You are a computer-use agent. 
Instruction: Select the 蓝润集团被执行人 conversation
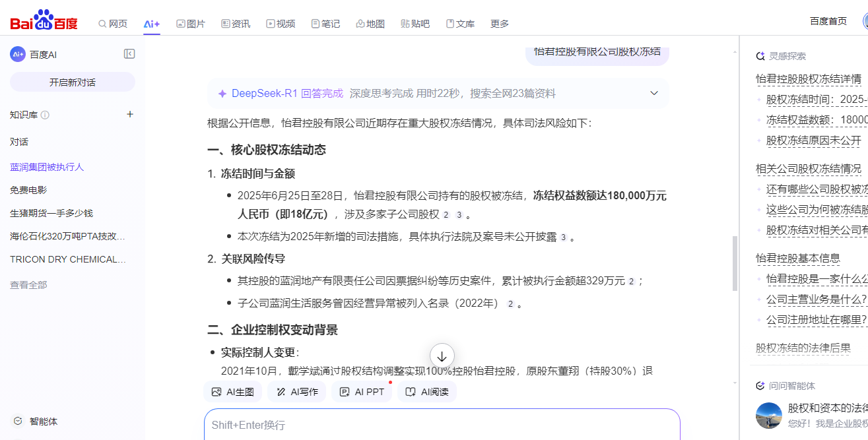click(x=47, y=167)
